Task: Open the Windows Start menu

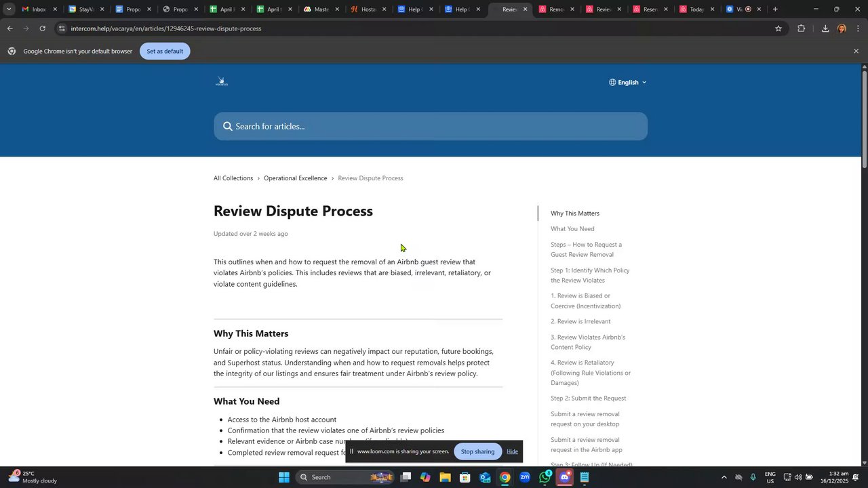Action: click(x=284, y=477)
